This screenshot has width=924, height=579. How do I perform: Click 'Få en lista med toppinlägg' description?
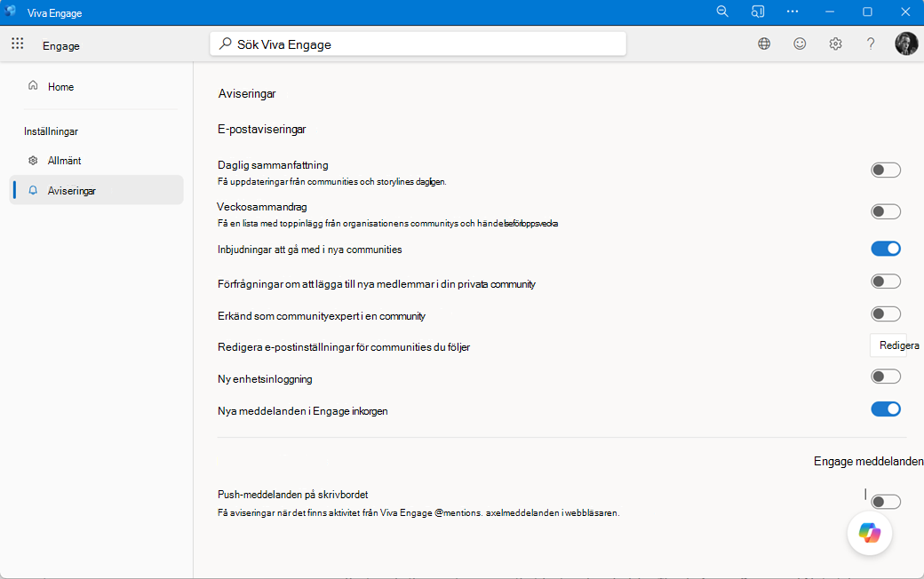pyautogui.click(x=387, y=223)
